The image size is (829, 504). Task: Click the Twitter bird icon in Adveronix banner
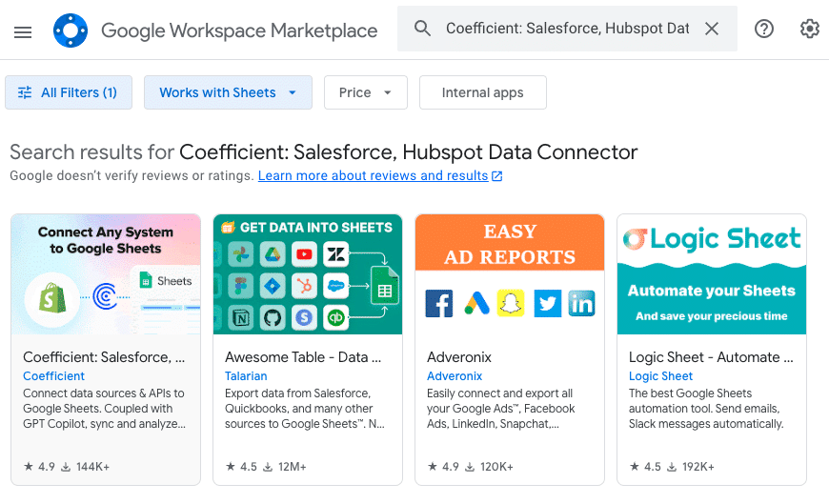(548, 304)
